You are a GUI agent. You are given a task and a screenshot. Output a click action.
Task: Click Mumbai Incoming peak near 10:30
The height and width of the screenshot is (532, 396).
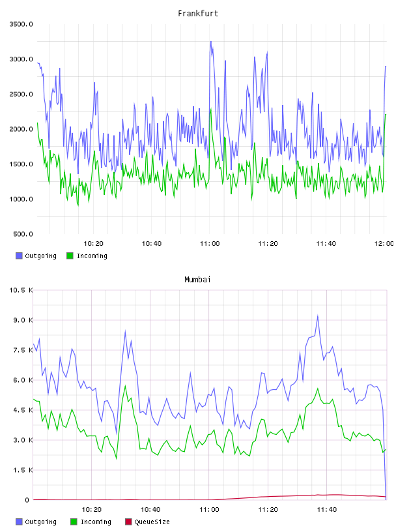coord(125,385)
